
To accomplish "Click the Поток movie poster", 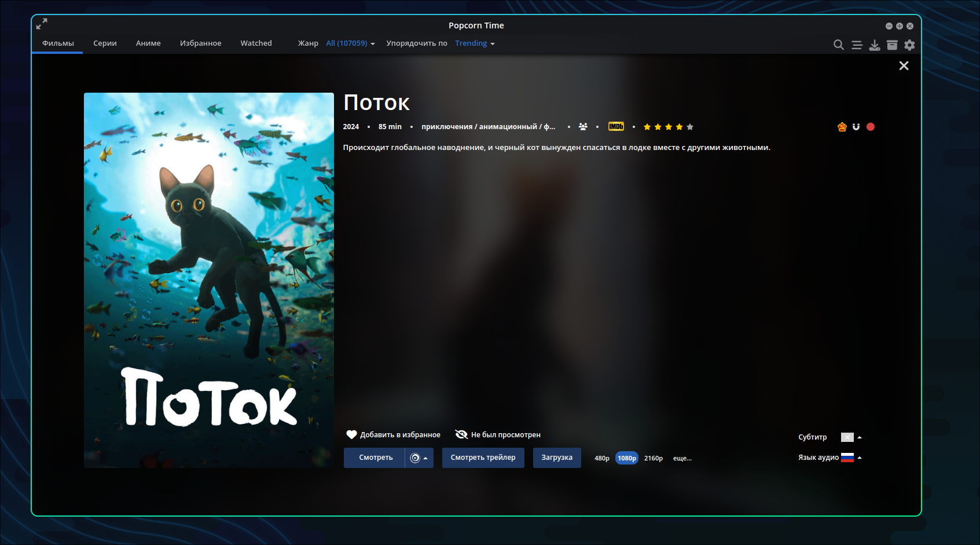I will coord(209,280).
